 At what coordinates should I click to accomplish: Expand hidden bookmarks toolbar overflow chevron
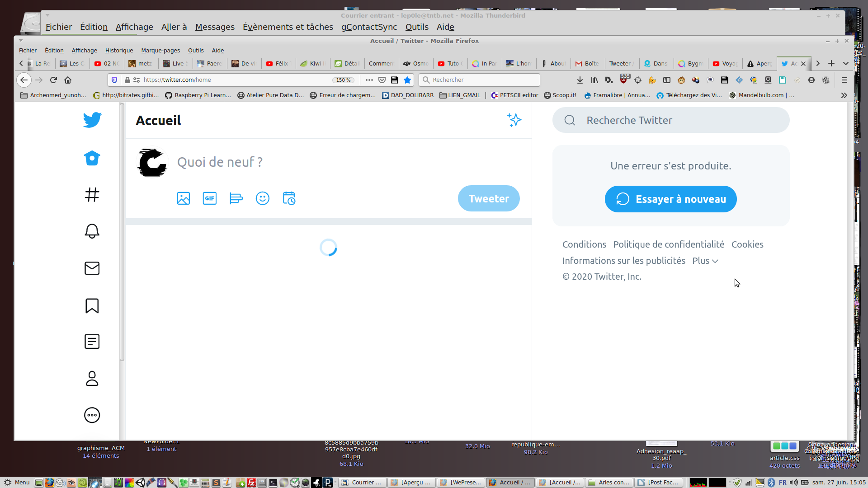pos(844,95)
